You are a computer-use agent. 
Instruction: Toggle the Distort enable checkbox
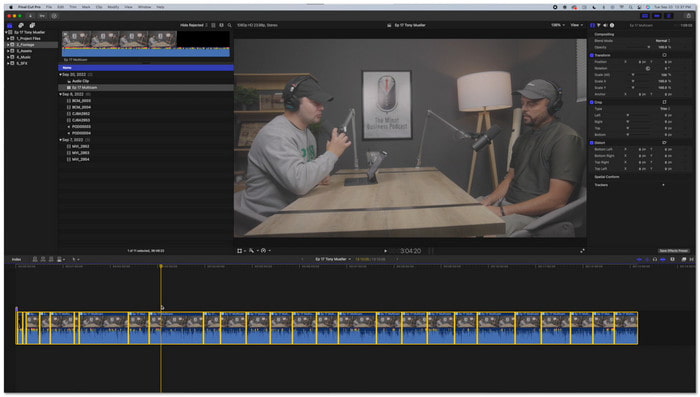click(592, 143)
